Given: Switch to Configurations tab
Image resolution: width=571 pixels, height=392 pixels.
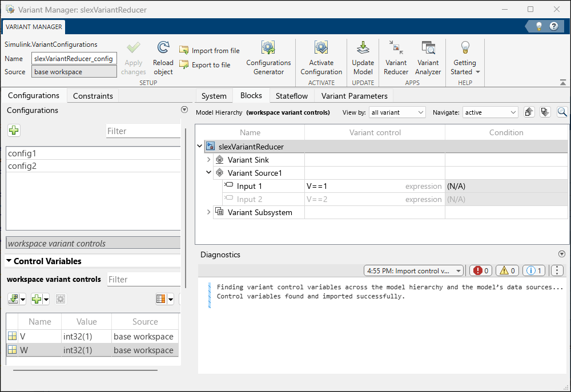Looking at the screenshot, I should click(x=34, y=95).
